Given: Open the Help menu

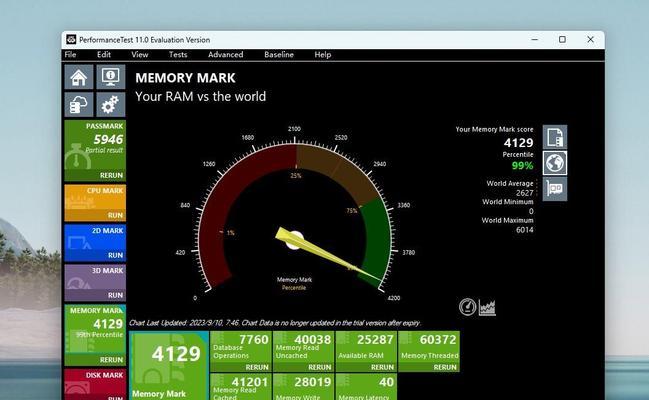Looking at the screenshot, I should pos(323,55).
